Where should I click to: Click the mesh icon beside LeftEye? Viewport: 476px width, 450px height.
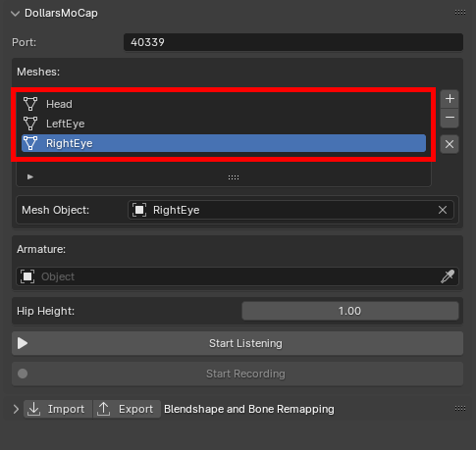[x=30, y=124]
